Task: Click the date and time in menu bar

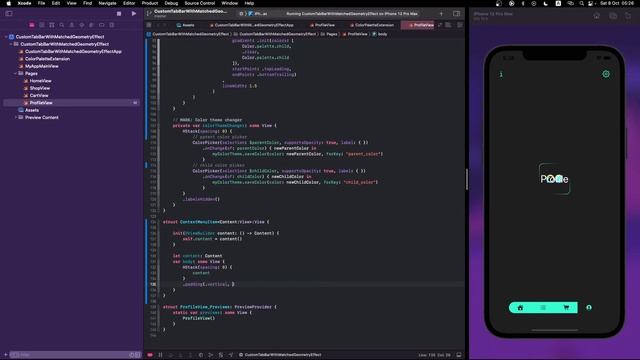Action: click(617, 3)
